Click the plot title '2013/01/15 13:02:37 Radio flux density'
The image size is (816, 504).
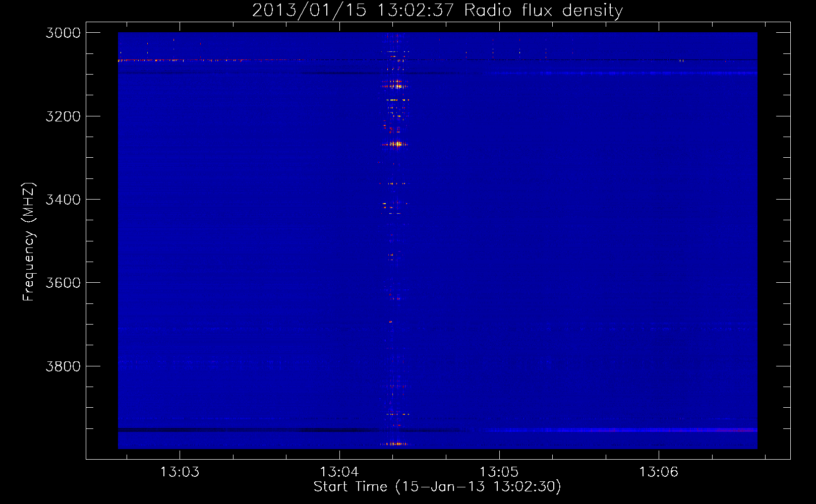point(437,11)
